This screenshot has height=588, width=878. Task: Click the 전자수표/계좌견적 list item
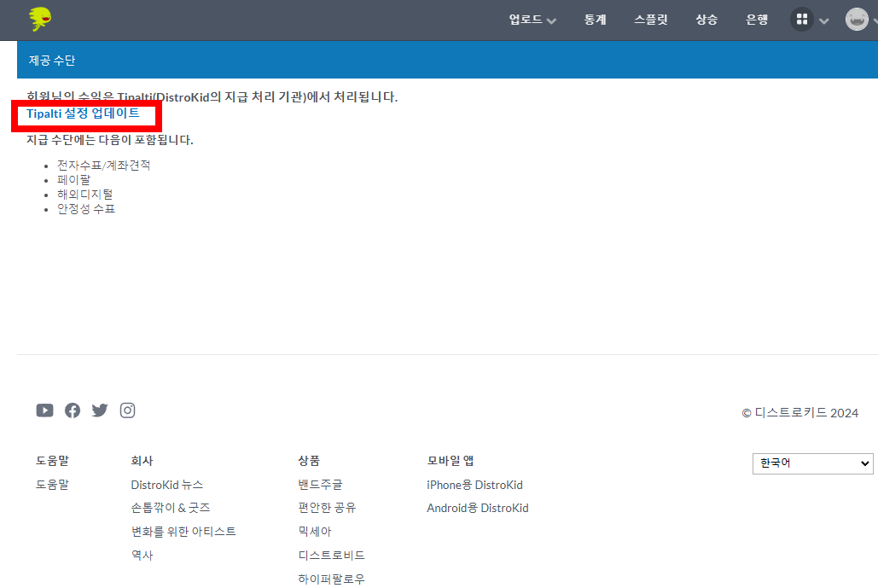[x=103, y=166]
